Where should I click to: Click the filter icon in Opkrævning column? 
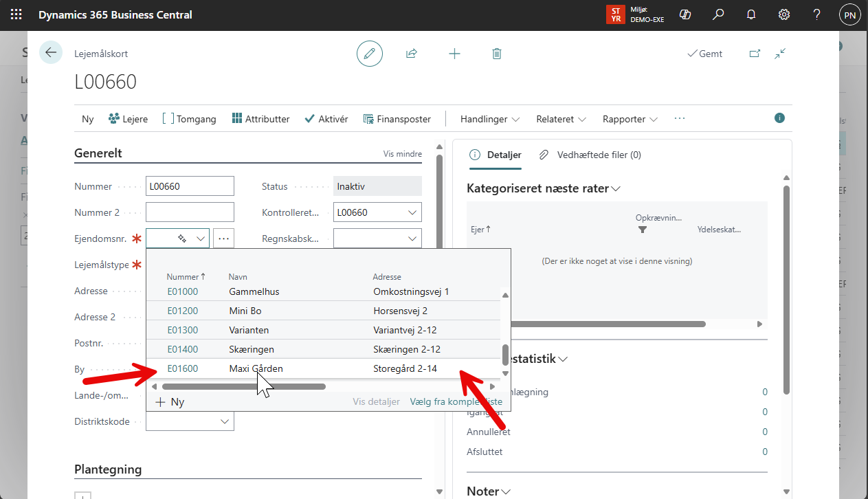[x=643, y=230]
